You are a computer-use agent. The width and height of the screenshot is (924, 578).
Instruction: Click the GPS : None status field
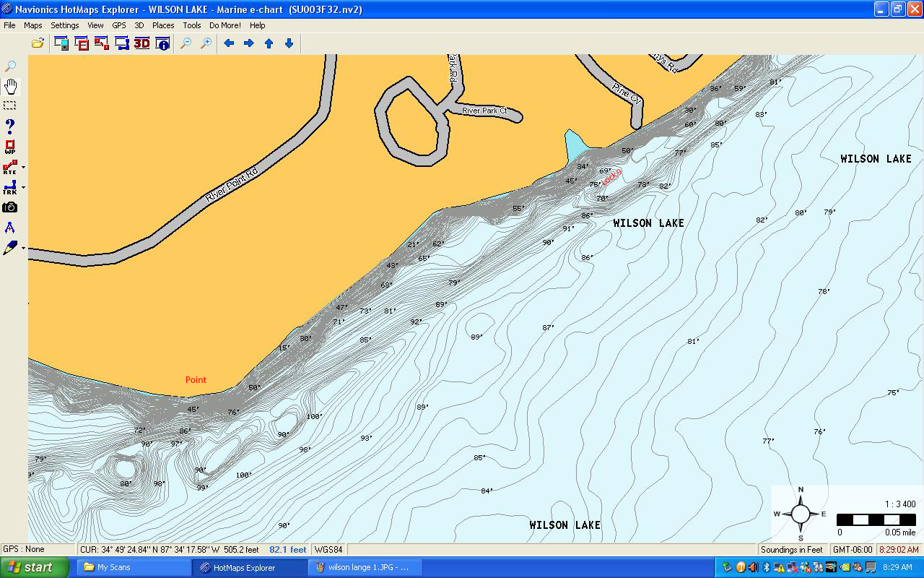pyautogui.click(x=38, y=549)
